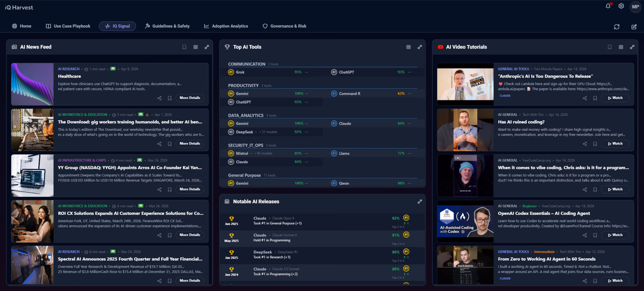Image resolution: width=644 pixels, height=291 pixels.
Task: Open the settings gear in the header
Action: [x=621, y=6]
